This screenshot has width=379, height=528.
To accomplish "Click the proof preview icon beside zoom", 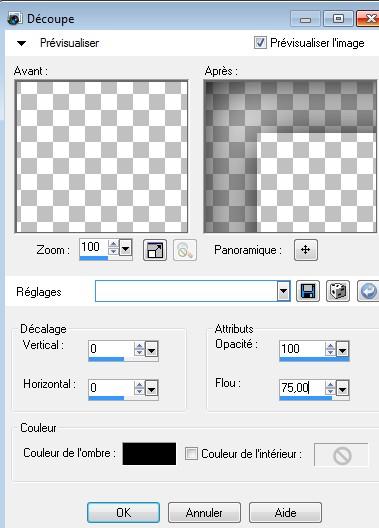I will coord(185,250).
